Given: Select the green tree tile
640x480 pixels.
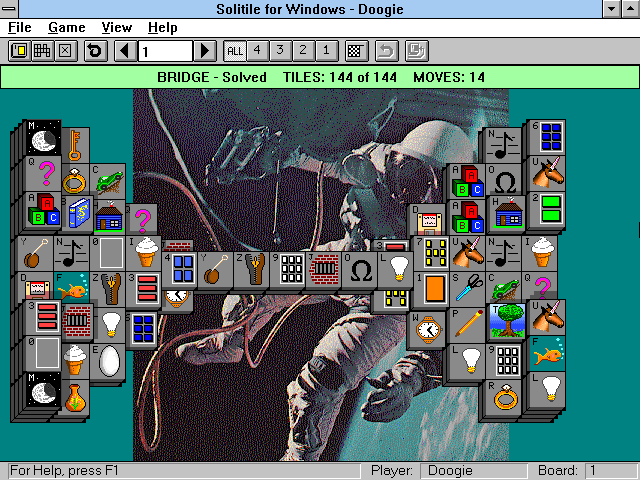Looking at the screenshot, I should (x=507, y=321).
